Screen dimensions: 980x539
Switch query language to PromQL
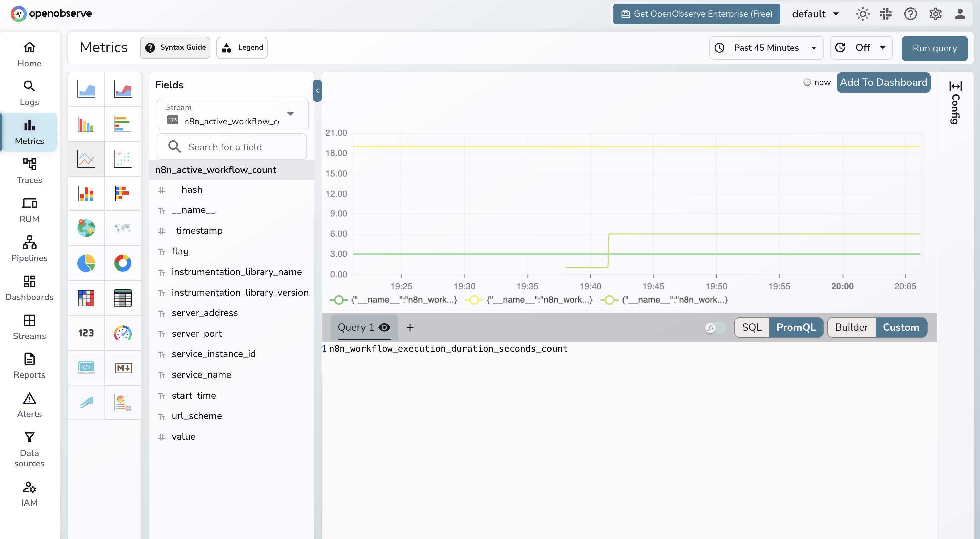pos(796,327)
